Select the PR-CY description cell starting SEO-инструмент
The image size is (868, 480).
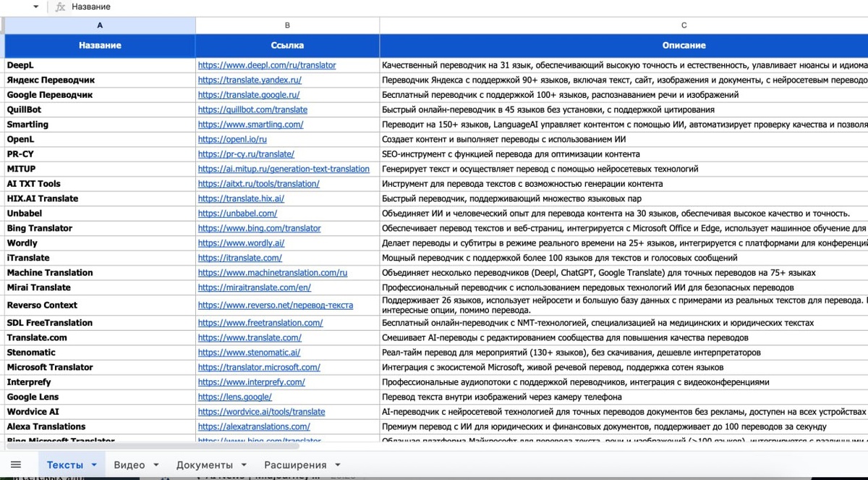click(x=624, y=154)
